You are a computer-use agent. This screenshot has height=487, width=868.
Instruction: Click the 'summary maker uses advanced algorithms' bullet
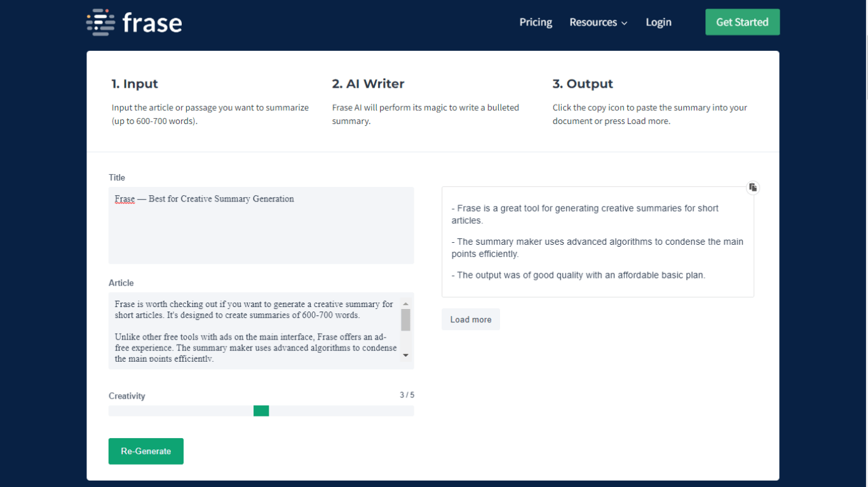(597, 248)
